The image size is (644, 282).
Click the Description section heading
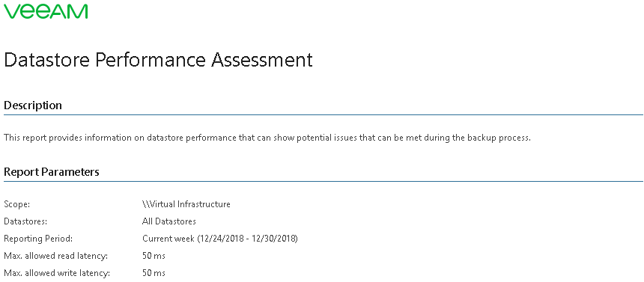click(33, 105)
